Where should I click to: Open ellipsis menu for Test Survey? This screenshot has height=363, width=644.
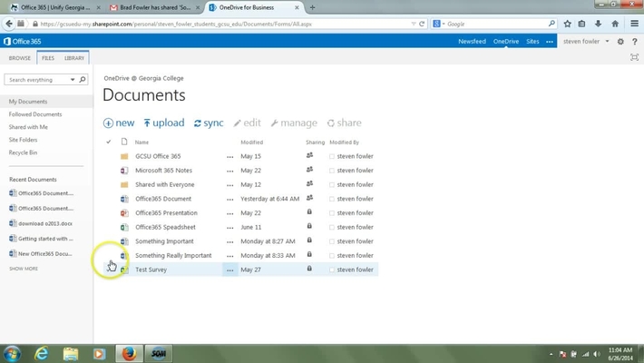pyautogui.click(x=230, y=270)
